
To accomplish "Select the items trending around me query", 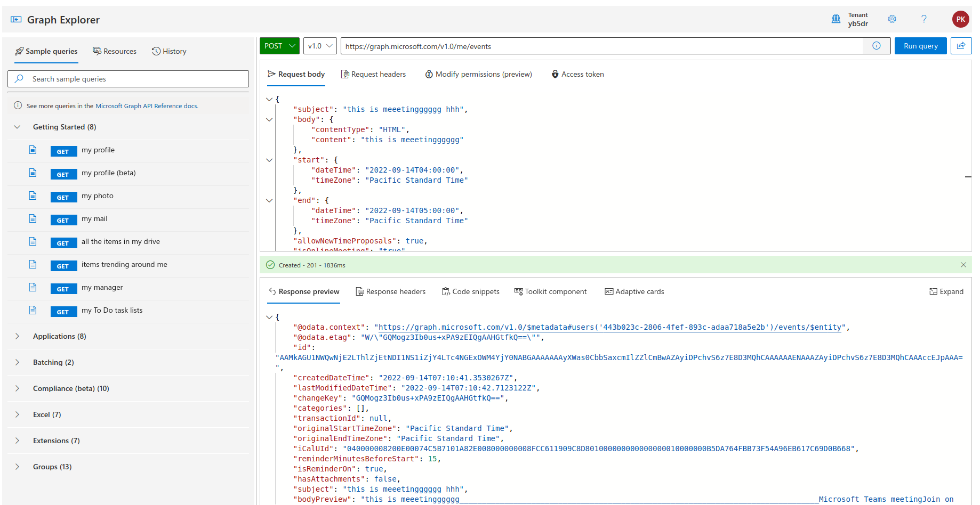I will tap(128, 265).
